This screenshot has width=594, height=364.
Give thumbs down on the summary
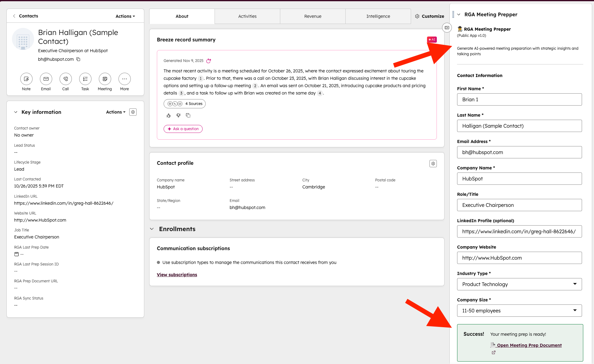tap(178, 115)
